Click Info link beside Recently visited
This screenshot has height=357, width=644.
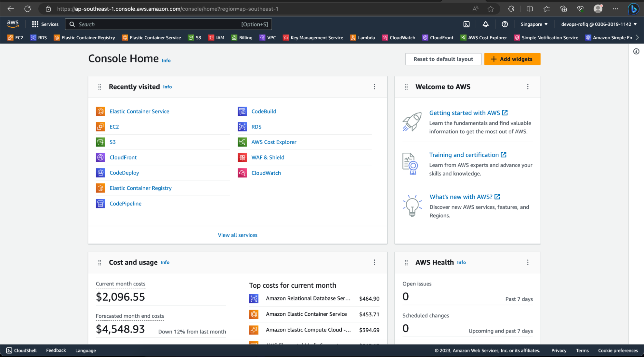click(x=168, y=87)
